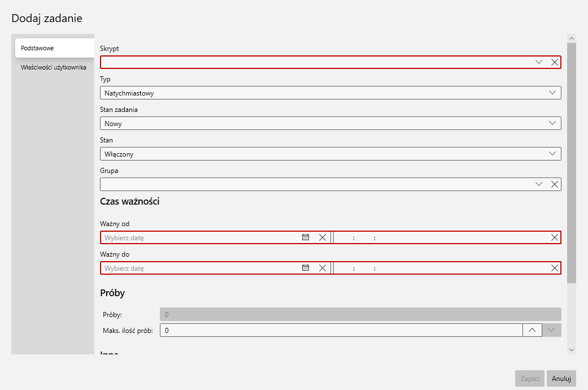Image resolution: width=588 pixels, height=390 pixels.
Task: Click the Zapisz button
Action: click(x=529, y=379)
